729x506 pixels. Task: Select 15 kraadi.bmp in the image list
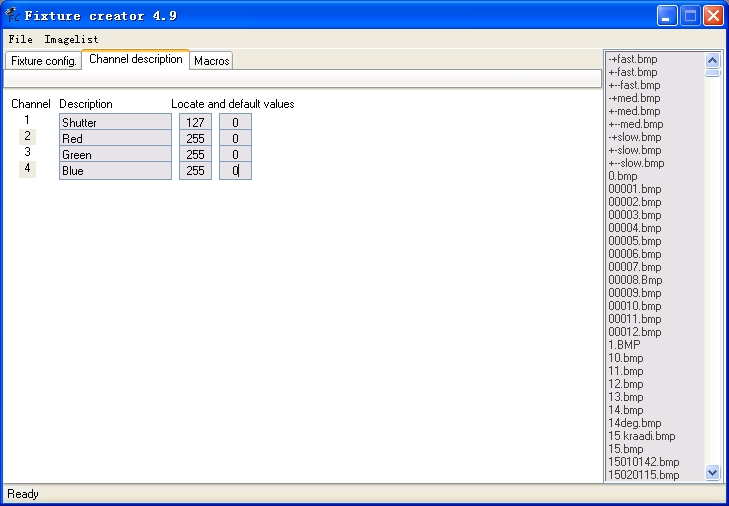(642, 436)
